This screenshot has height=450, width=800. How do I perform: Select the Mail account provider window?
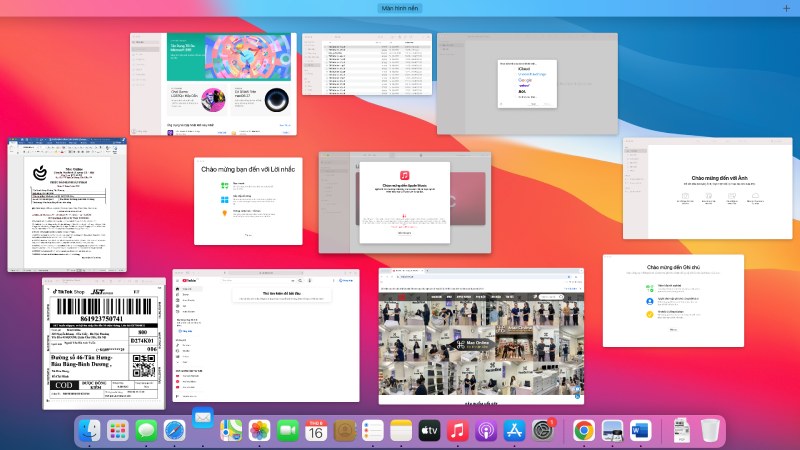[527, 84]
